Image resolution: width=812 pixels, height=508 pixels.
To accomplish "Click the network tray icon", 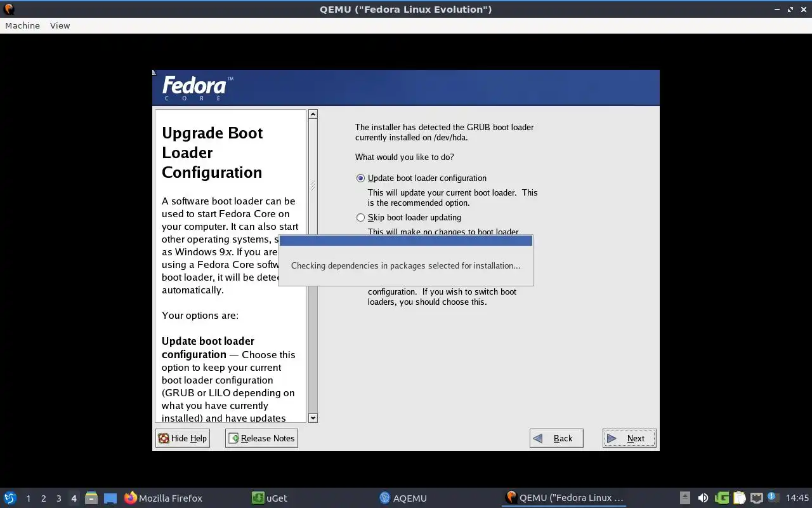I will click(756, 498).
